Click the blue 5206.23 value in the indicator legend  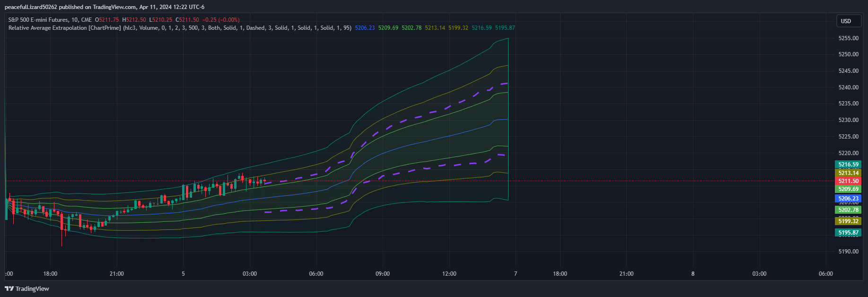click(x=365, y=28)
